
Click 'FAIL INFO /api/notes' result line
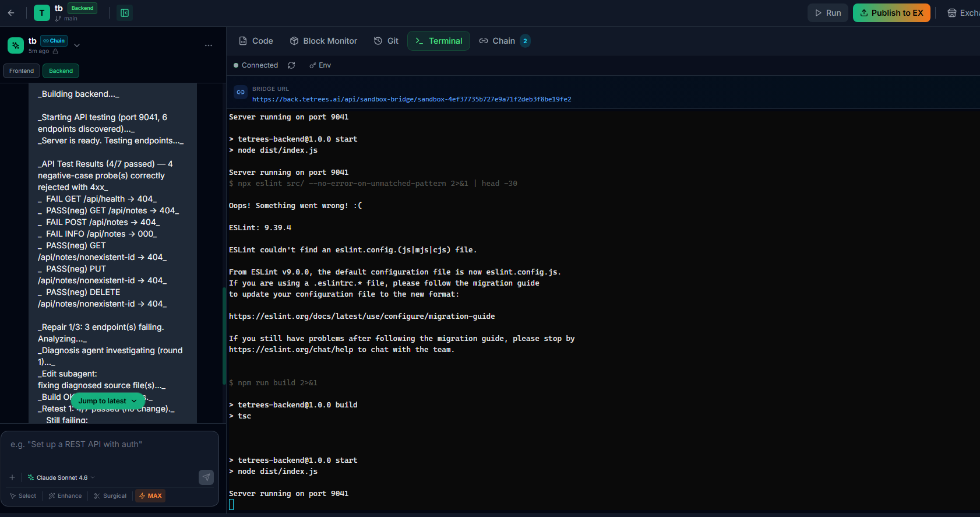[x=97, y=234]
